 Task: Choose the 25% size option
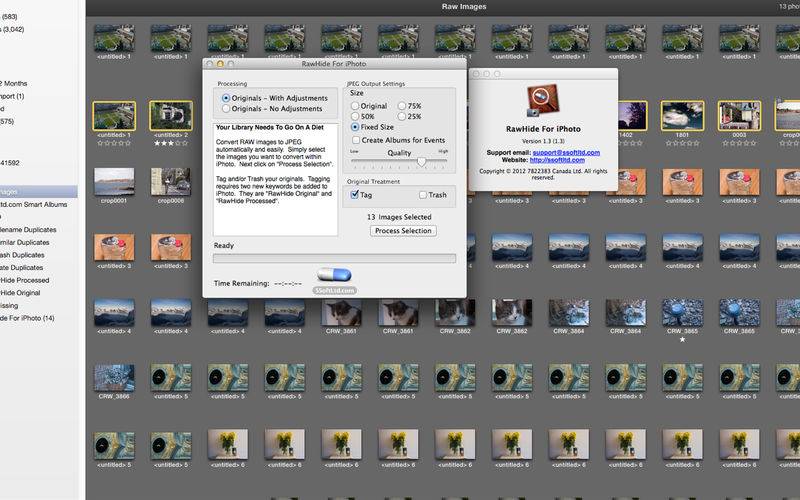click(402, 116)
